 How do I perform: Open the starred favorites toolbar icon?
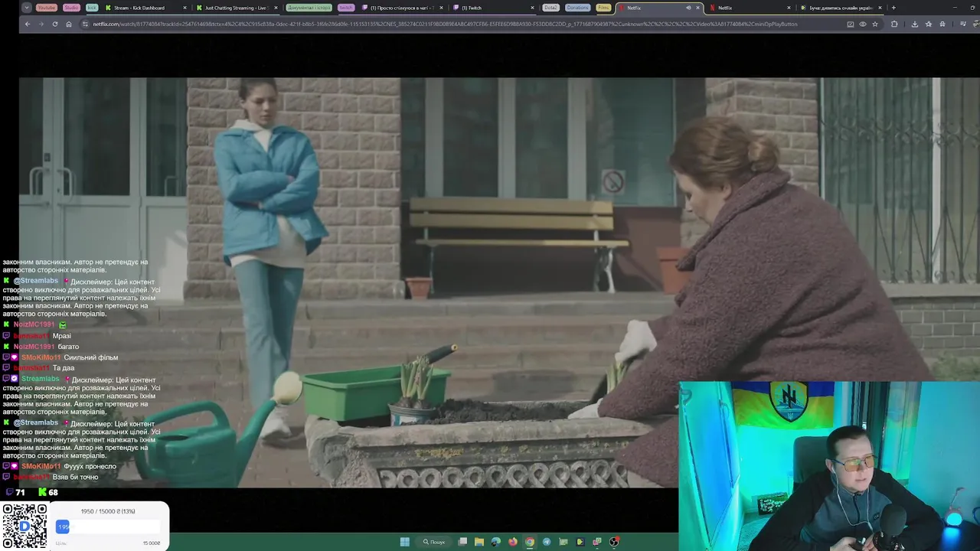(929, 24)
